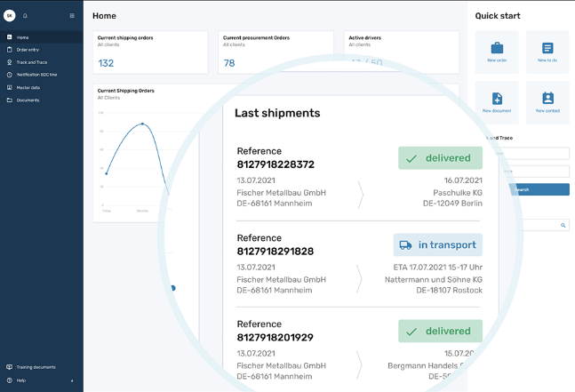Click the checkmark icon for shipment 8127918228372
This screenshot has width=575, height=392.
411,158
